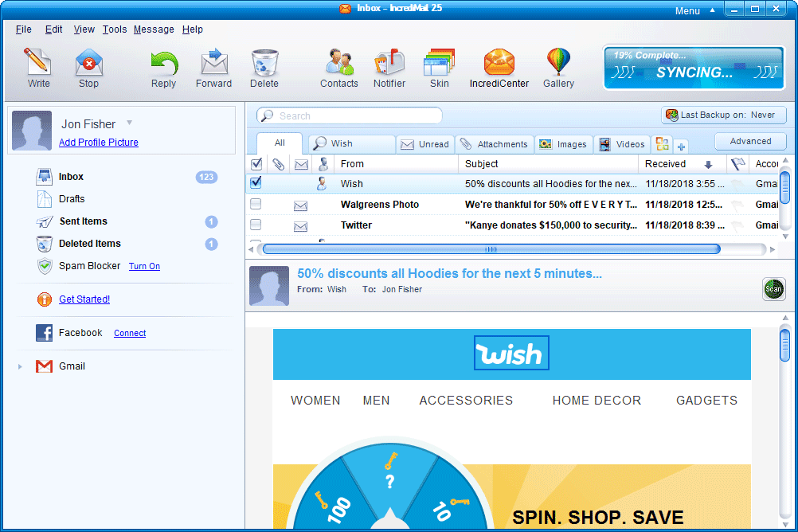This screenshot has height=532, width=798.
Task: Click the Facebook Connect link
Action: coord(130,333)
